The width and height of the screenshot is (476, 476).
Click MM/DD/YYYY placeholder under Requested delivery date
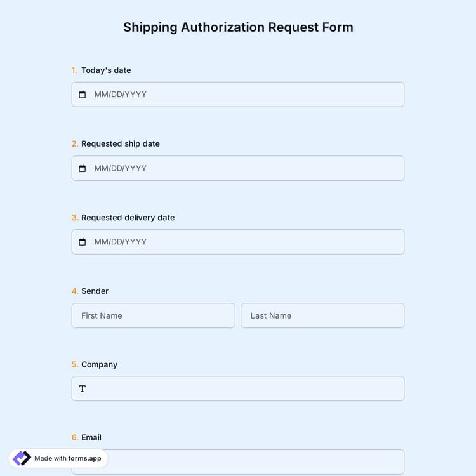coord(121,242)
